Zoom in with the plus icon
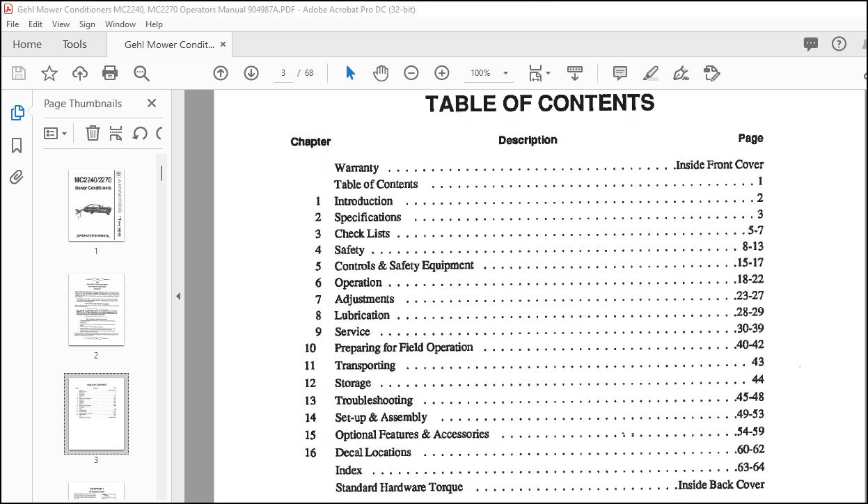 442,73
